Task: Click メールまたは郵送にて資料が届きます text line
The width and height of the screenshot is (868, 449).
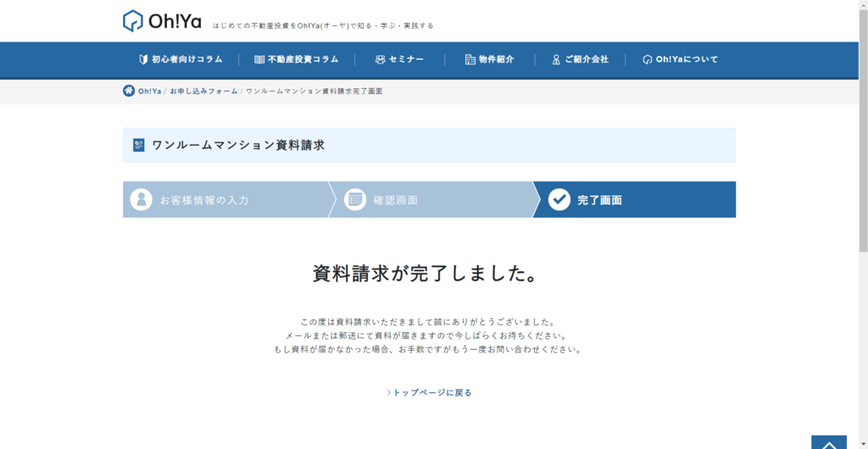Action: [x=428, y=336]
